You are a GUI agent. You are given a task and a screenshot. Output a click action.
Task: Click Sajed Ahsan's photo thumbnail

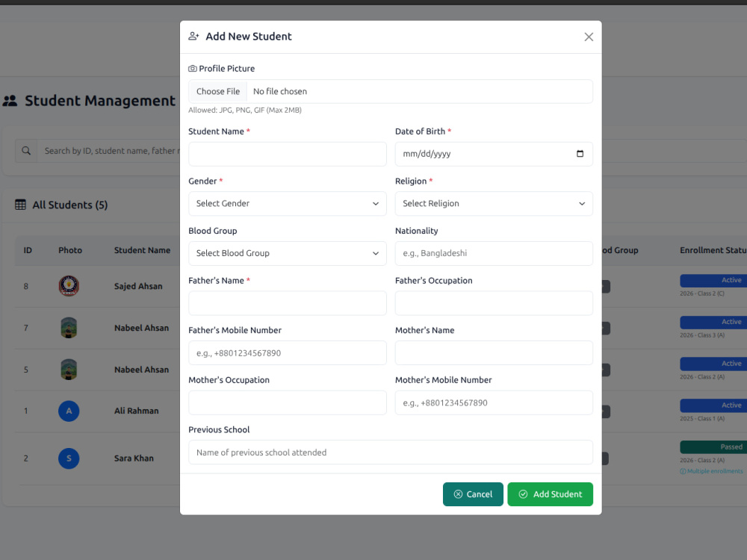69,286
